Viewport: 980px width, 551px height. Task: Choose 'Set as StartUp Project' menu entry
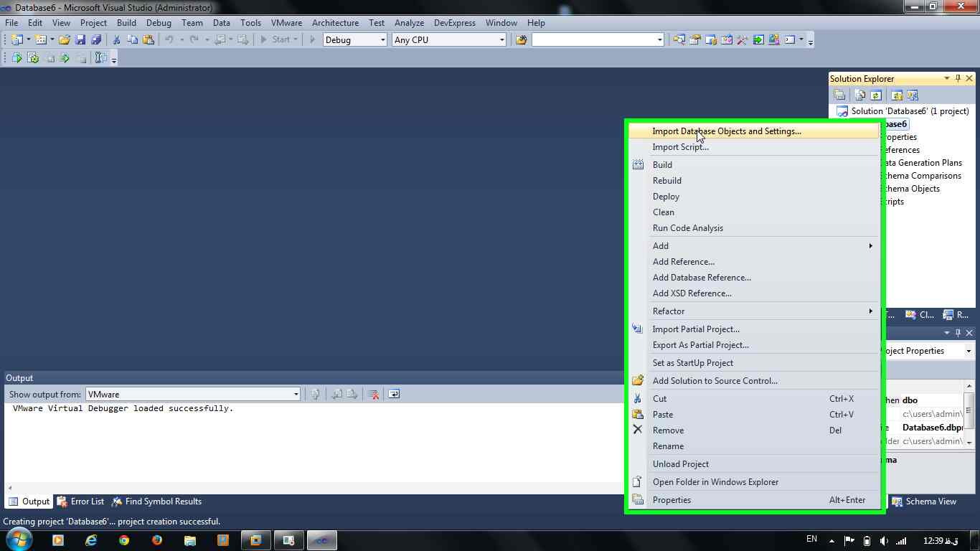(692, 363)
